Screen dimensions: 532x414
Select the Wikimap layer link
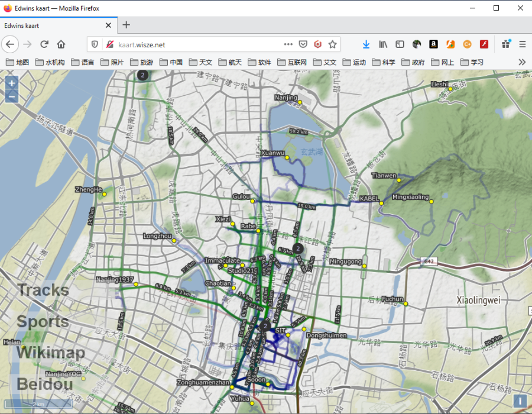tap(51, 353)
